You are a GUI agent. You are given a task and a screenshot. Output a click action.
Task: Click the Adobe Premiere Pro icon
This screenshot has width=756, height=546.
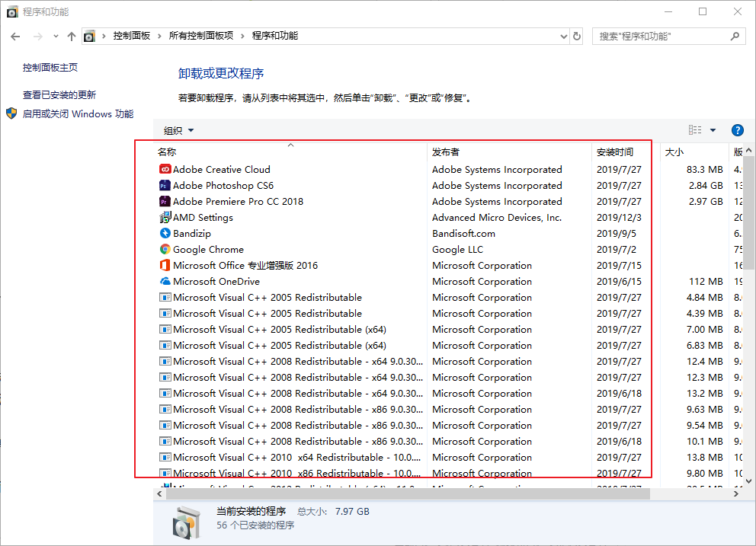click(165, 202)
